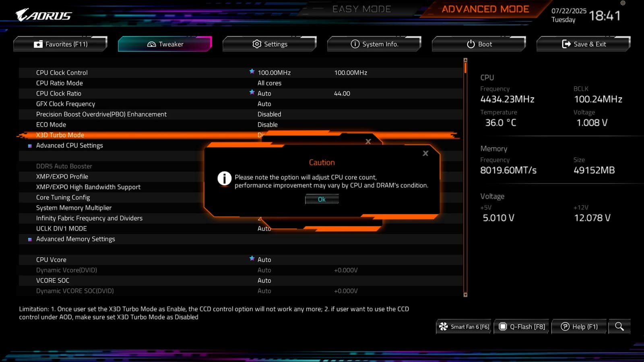Click the CPU Temperature 36.0 °C reading

(x=500, y=123)
